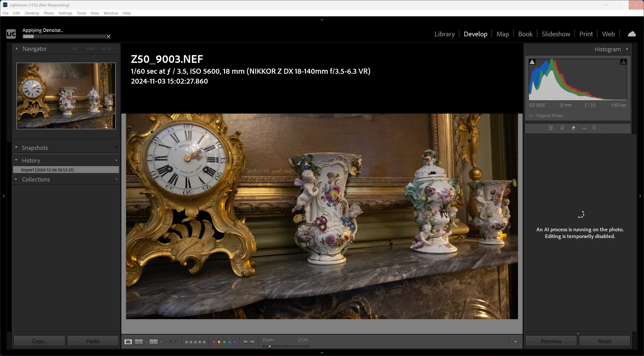Apply the red color label swatch
Image resolution: width=644 pixels, height=356 pixels.
214,342
